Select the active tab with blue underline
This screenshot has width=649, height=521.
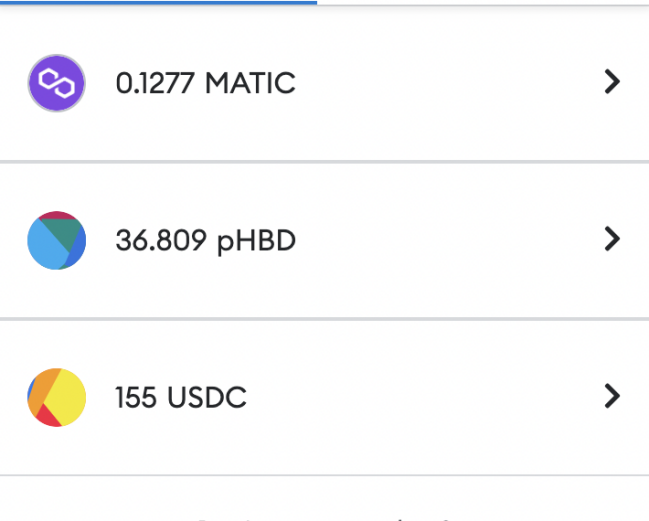159,2
